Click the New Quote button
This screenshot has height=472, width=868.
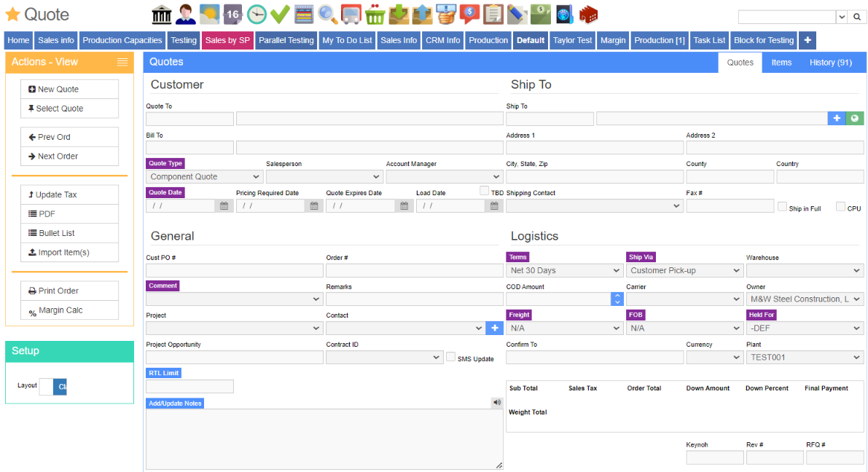click(x=70, y=90)
